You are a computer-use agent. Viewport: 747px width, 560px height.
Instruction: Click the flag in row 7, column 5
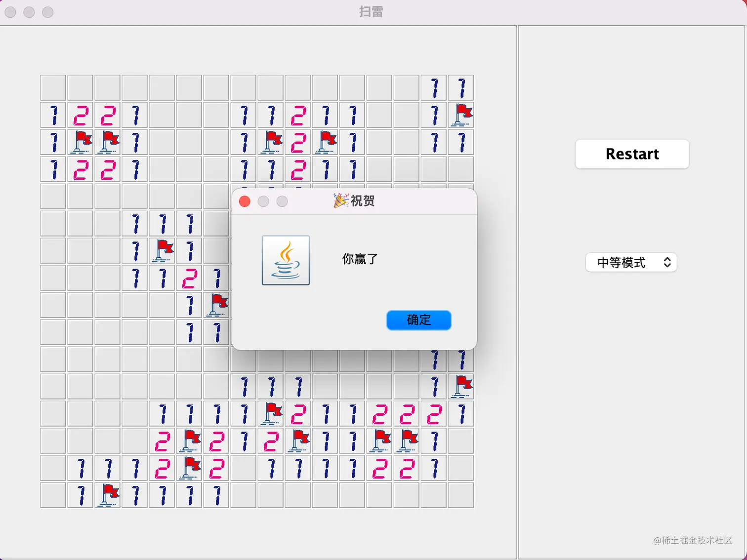pyautogui.click(x=162, y=251)
